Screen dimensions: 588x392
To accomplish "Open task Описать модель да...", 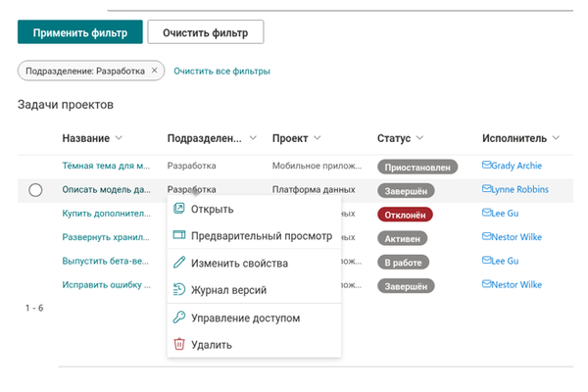I will [x=107, y=189].
